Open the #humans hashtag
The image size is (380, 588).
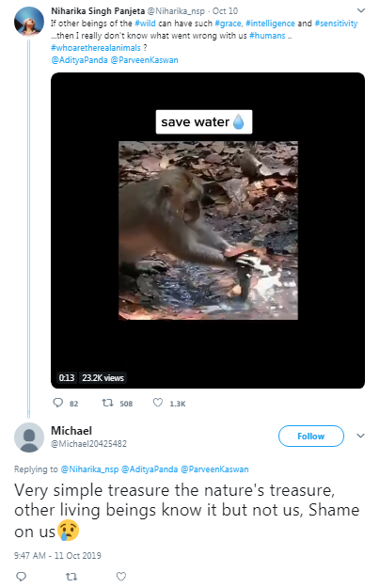pyautogui.click(x=267, y=36)
